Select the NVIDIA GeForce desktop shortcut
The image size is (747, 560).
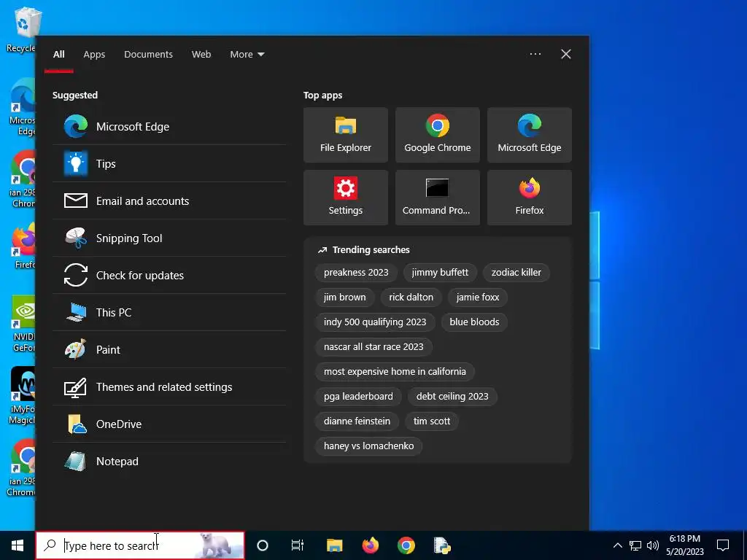[x=23, y=324]
